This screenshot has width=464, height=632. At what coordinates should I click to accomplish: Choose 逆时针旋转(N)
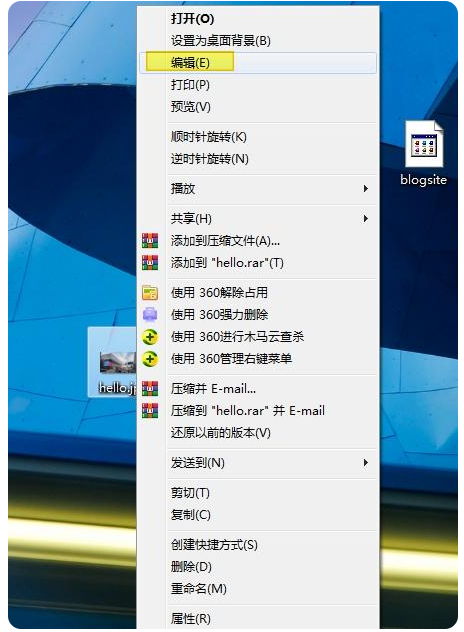click(x=258, y=159)
